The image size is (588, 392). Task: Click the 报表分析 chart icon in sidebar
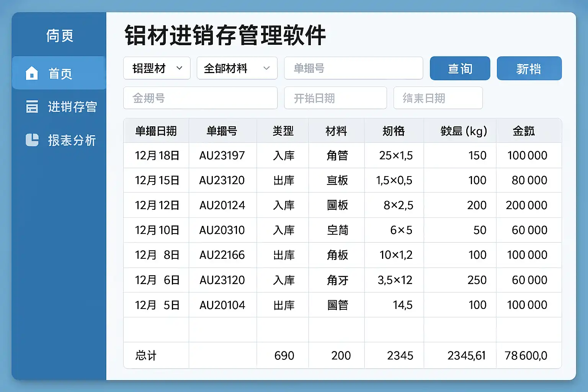pyautogui.click(x=32, y=140)
